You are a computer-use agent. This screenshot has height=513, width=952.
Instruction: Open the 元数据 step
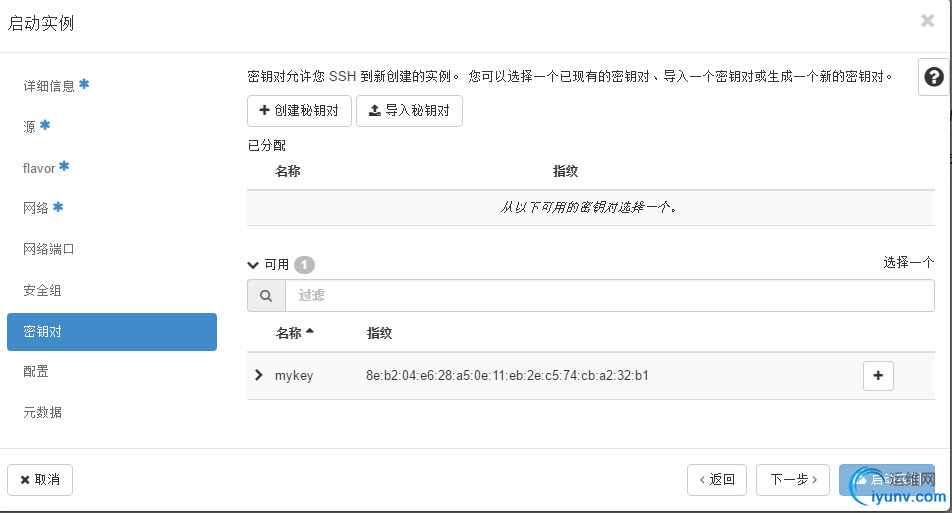point(42,412)
